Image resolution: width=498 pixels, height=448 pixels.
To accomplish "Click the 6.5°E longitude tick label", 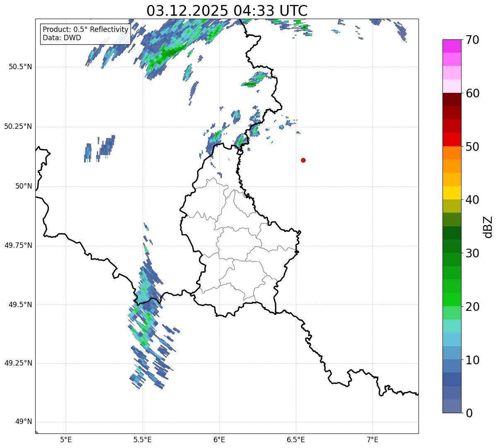I will tap(296, 439).
